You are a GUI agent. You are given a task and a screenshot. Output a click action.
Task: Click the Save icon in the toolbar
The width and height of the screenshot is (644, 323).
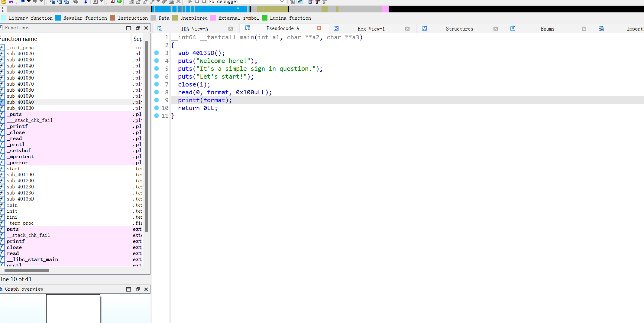point(11,2)
